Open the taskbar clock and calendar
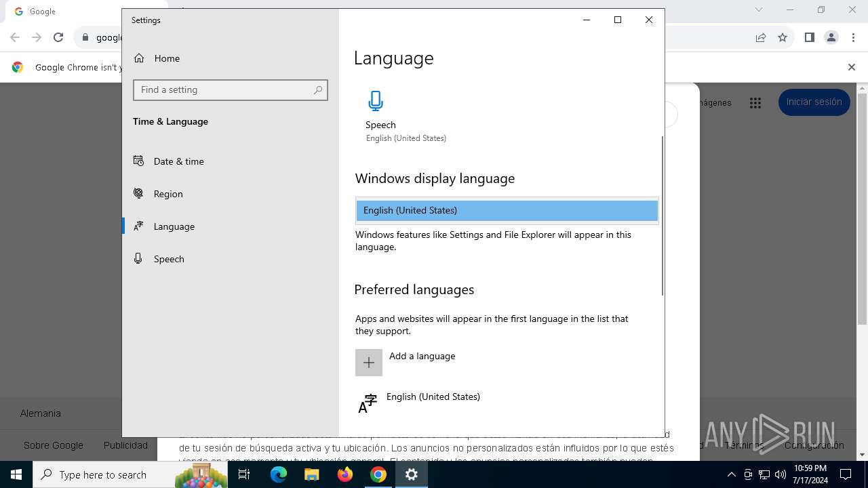 tap(810, 474)
